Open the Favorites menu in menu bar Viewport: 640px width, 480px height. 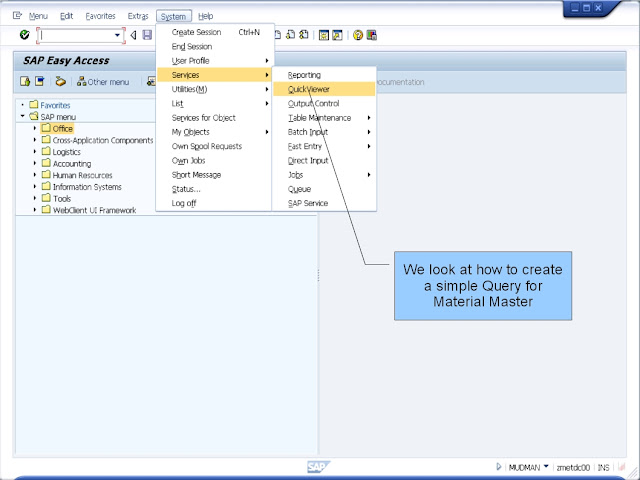tap(100, 16)
